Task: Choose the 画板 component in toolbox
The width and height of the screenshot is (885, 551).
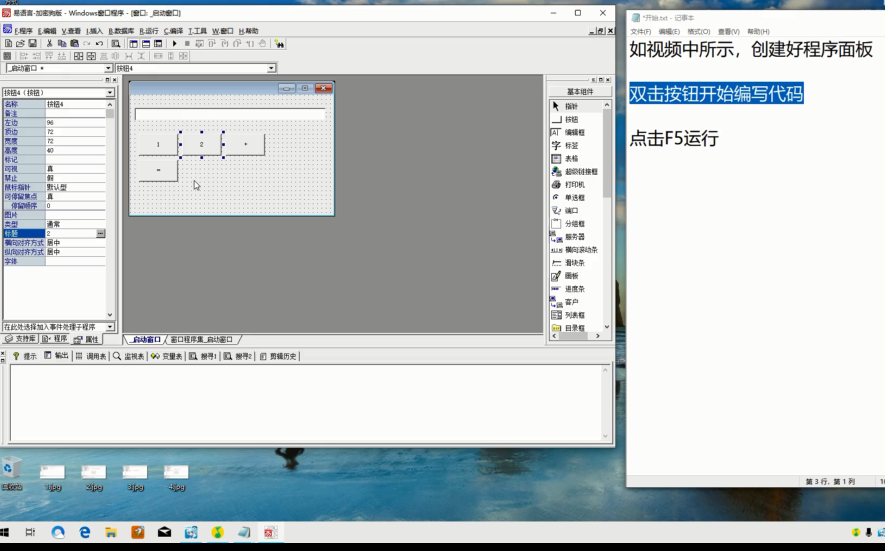Action: tap(570, 275)
